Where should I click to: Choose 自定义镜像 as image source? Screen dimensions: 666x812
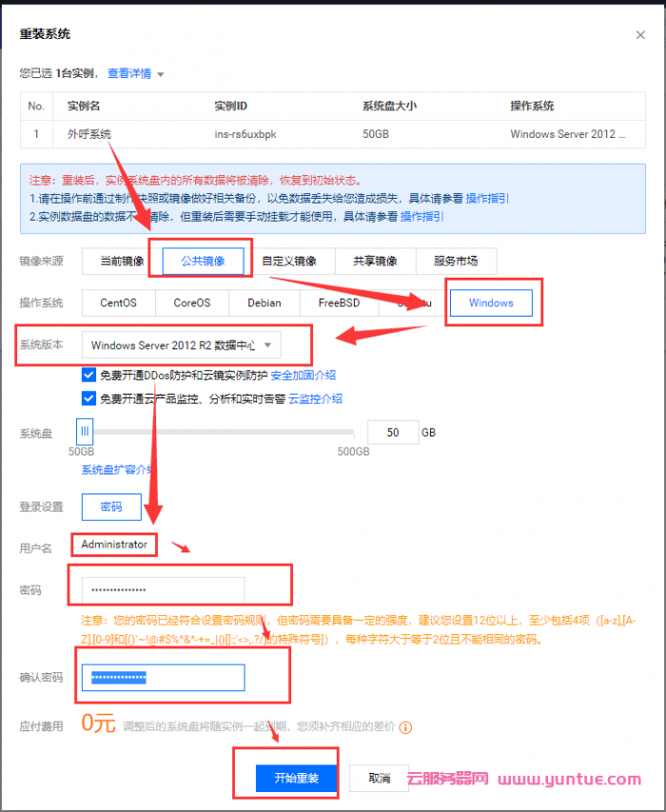tap(288, 261)
